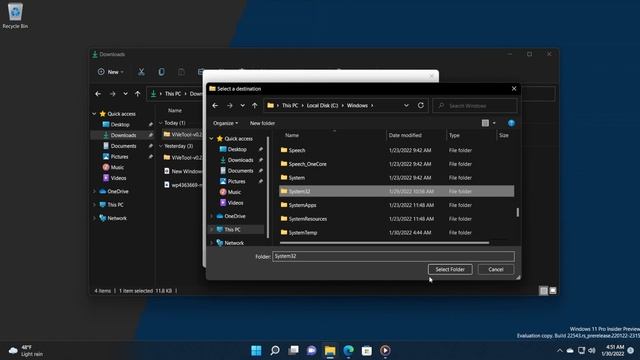Open Microsoft Store from taskbar
The width and height of the screenshot is (640, 360).
coord(367,350)
